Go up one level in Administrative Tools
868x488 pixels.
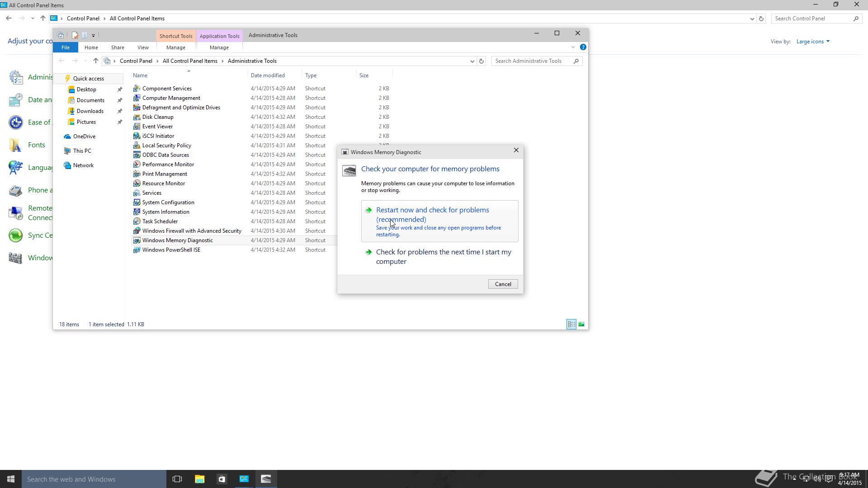pyautogui.click(x=95, y=61)
